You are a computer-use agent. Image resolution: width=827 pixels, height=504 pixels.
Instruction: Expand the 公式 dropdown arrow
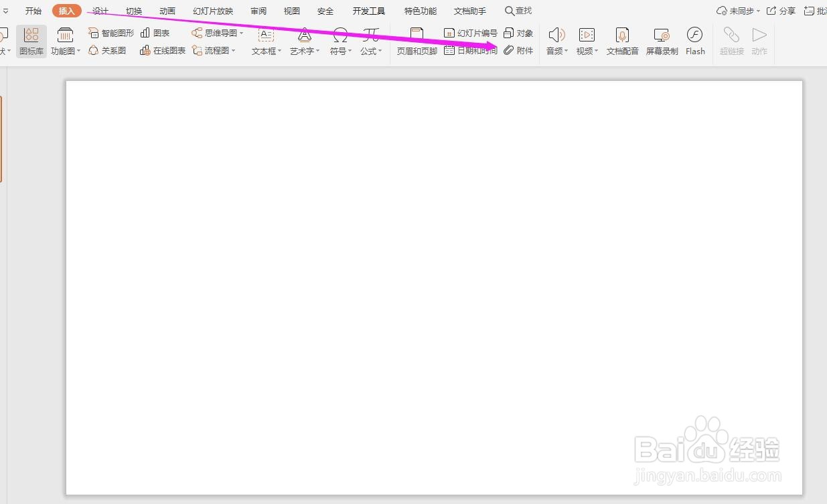coord(380,51)
